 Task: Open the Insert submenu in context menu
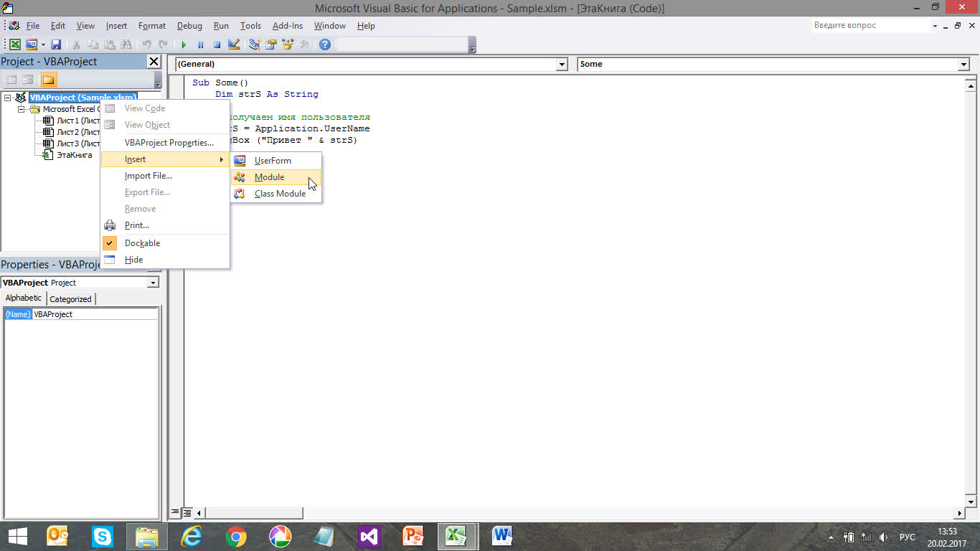(165, 159)
